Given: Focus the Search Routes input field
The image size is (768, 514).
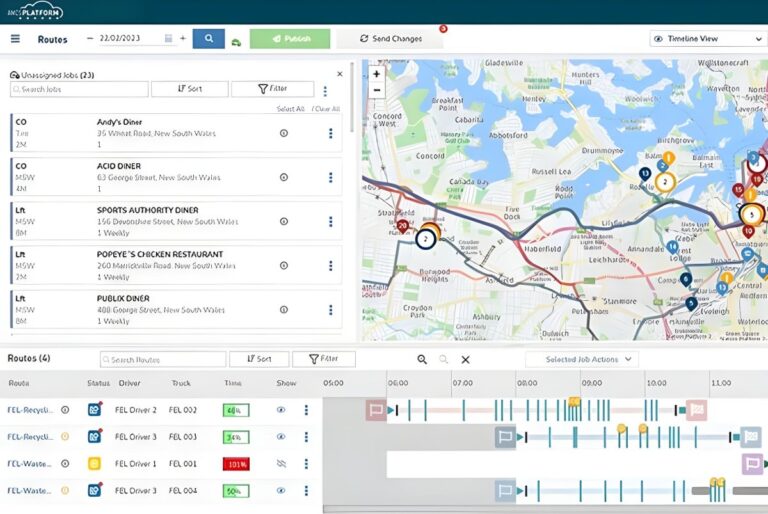Looking at the screenshot, I should tap(163, 359).
